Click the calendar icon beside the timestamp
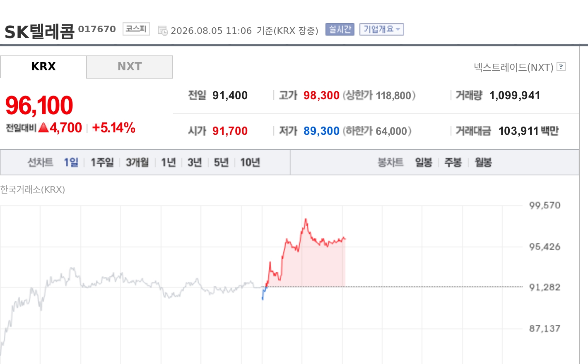Image resolution: width=588 pixels, height=364 pixels. pyautogui.click(x=163, y=31)
